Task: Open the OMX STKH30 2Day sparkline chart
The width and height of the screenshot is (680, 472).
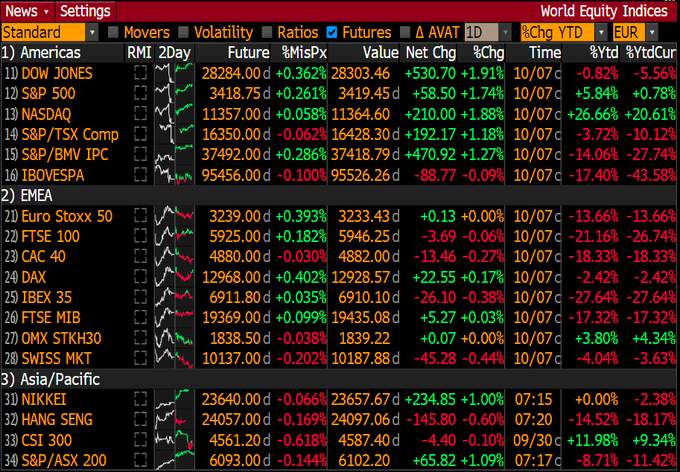Action: pyautogui.click(x=174, y=338)
